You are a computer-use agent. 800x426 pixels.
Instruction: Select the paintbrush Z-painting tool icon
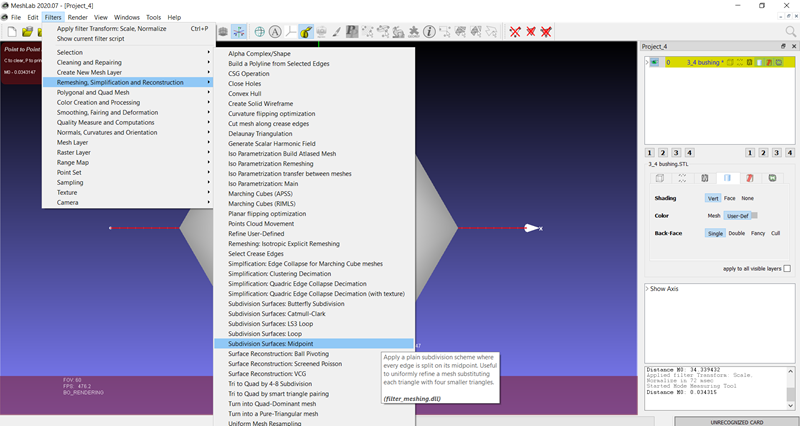point(336,32)
